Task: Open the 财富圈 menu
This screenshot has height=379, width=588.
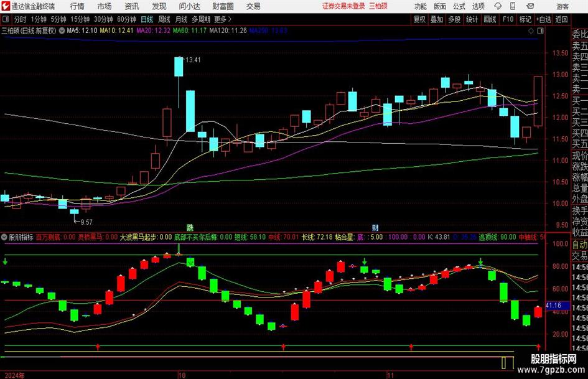Action: pos(223,6)
